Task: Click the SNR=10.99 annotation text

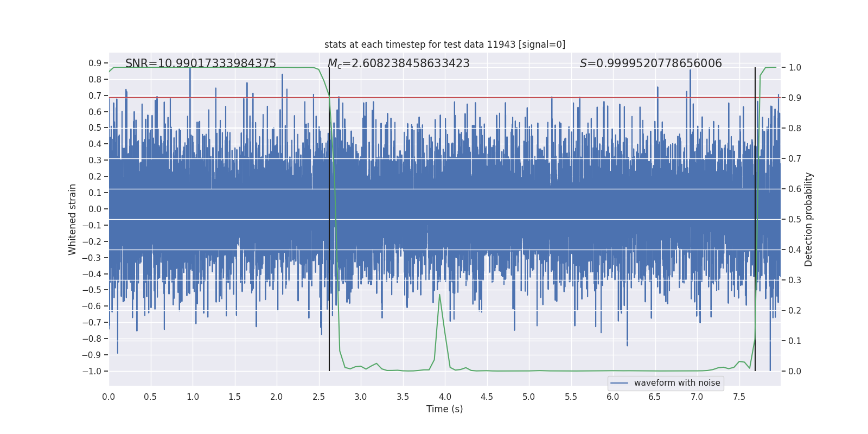Action: point(201,63)
